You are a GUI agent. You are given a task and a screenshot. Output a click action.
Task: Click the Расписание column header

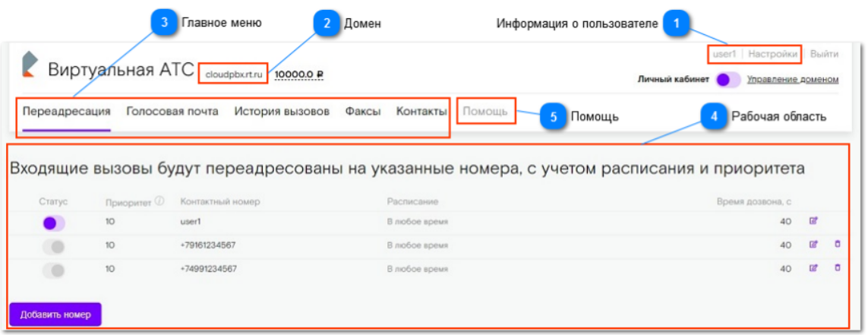point(413,201)
